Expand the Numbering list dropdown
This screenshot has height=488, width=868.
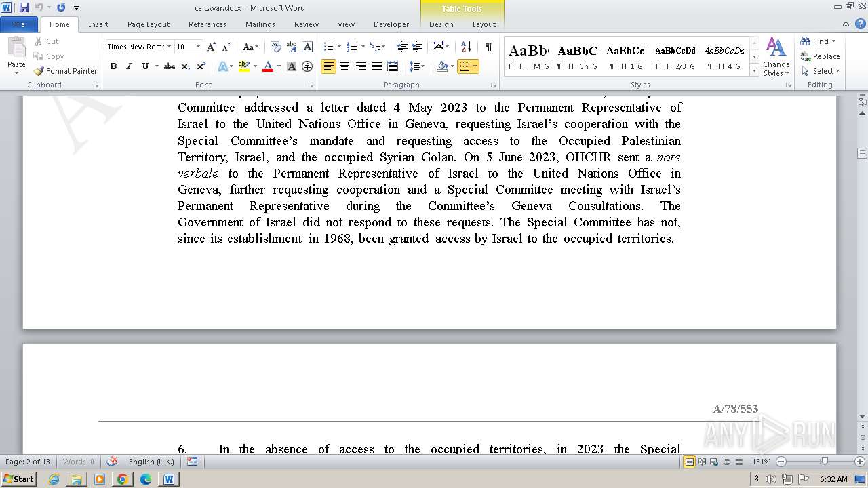tap(363, 47)
